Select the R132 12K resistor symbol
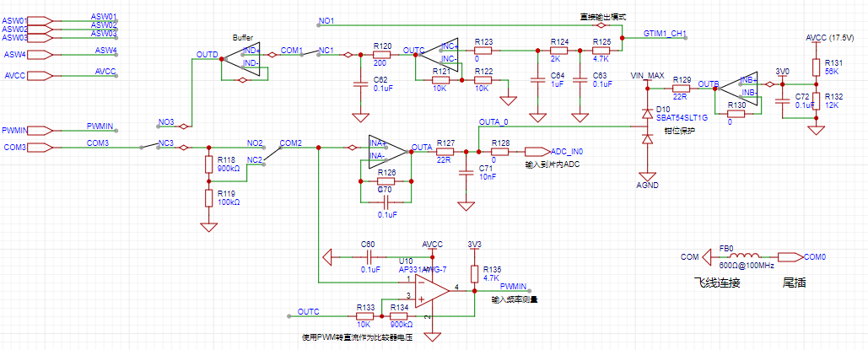This screenshot has height=350, width=868. point(815,101)
